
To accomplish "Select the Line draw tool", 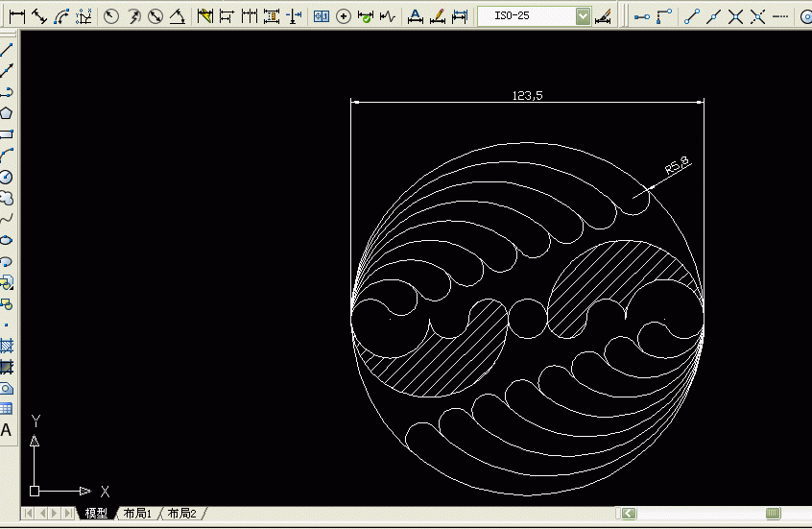I will click(x=7, y=50).
